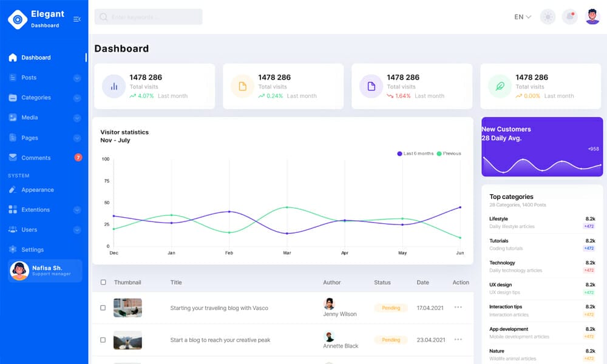Tick the checkbox beside the creative peak post

[x=103, y=340]
